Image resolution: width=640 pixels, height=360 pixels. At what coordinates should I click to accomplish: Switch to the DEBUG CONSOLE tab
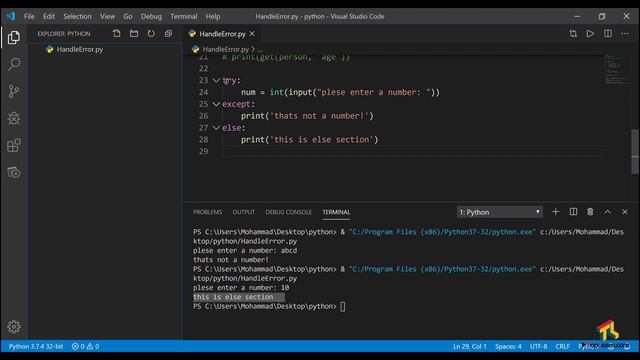288,212
